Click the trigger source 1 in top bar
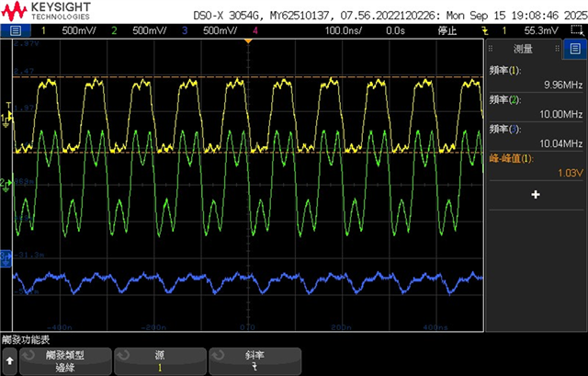This screenshot has width=588, height=376. tap(504, 30)
